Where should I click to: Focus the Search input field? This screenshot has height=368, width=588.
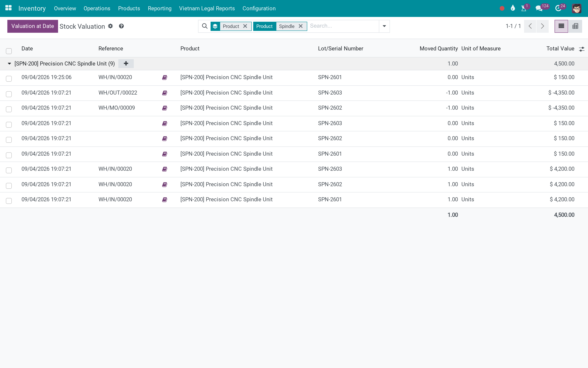pyautogui.click(x=343, y=26)
